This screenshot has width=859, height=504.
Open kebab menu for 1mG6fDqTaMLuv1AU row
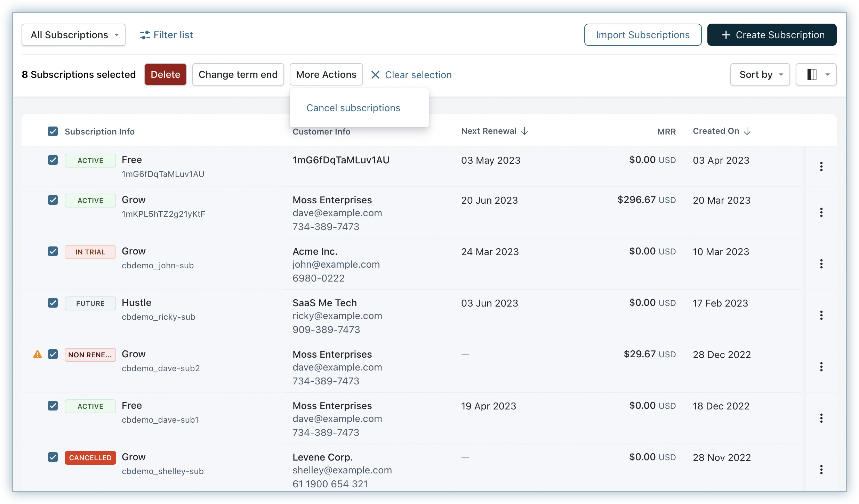[821, 166]
